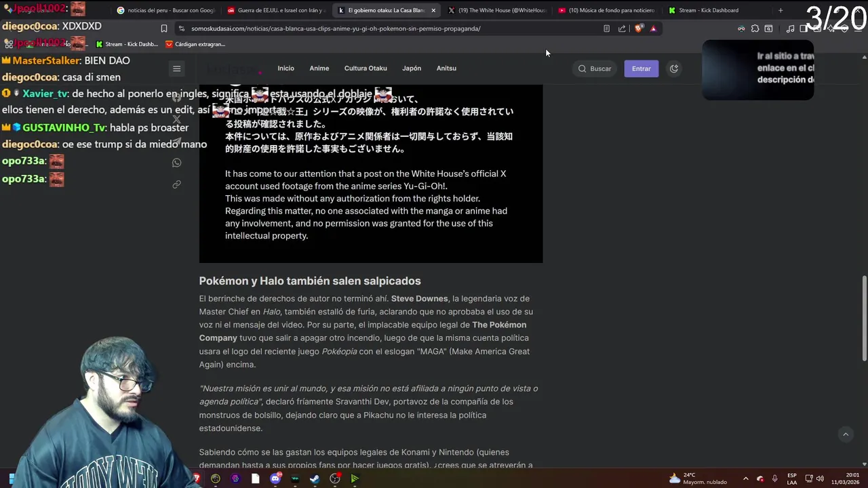868x488 pixels.
Task: Click the bookmark icon left of address bar
Action: [163, 28]
